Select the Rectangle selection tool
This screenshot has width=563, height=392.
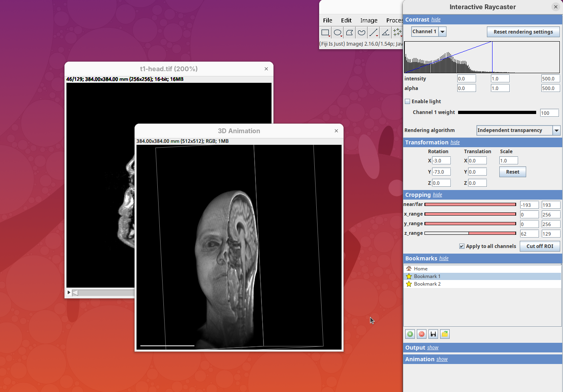pyautogui.click(x=326, y=33)
